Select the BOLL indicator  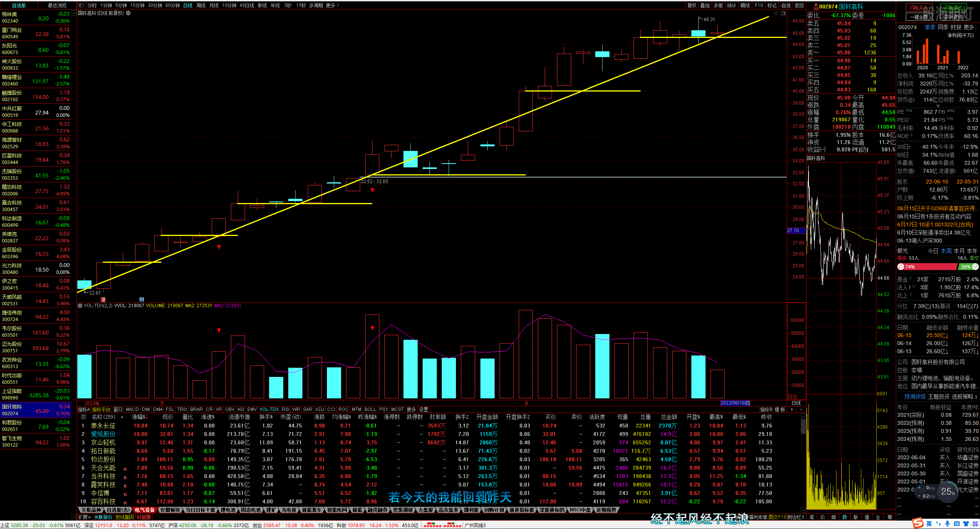(x=370, y=409)
